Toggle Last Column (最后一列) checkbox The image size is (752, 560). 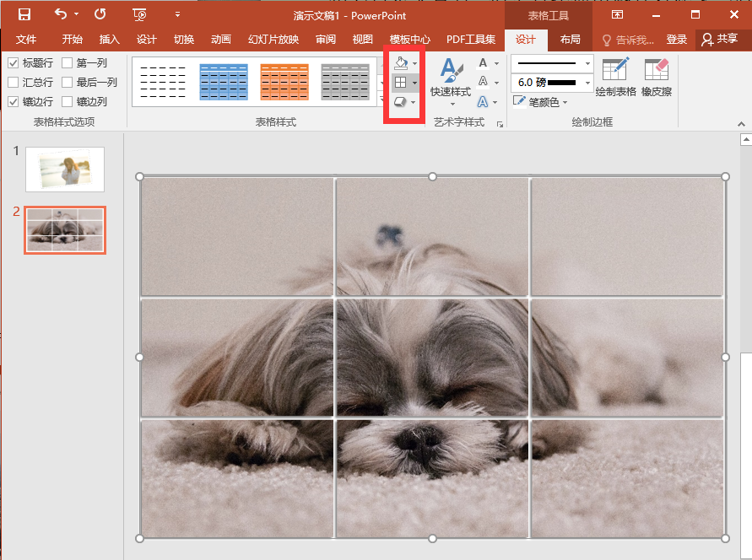(x=68, y=83)
